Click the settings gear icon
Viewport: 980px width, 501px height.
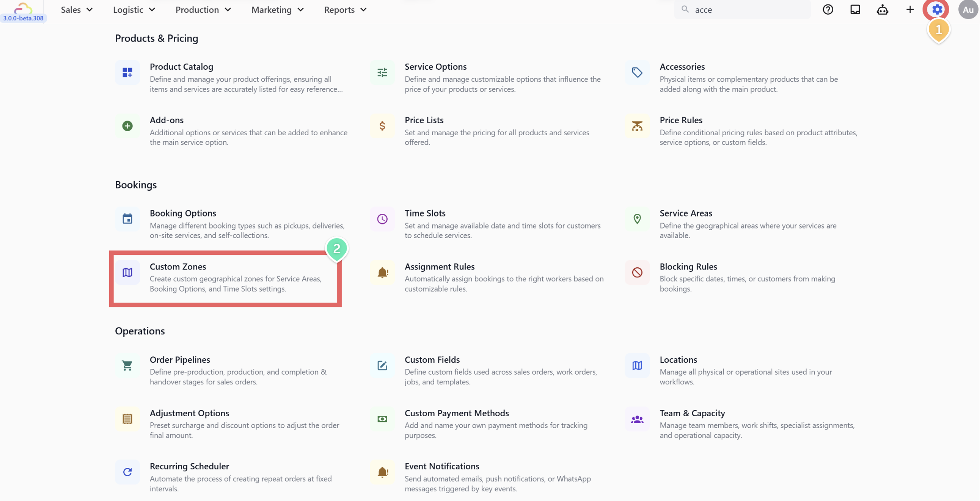pos(937,10)
